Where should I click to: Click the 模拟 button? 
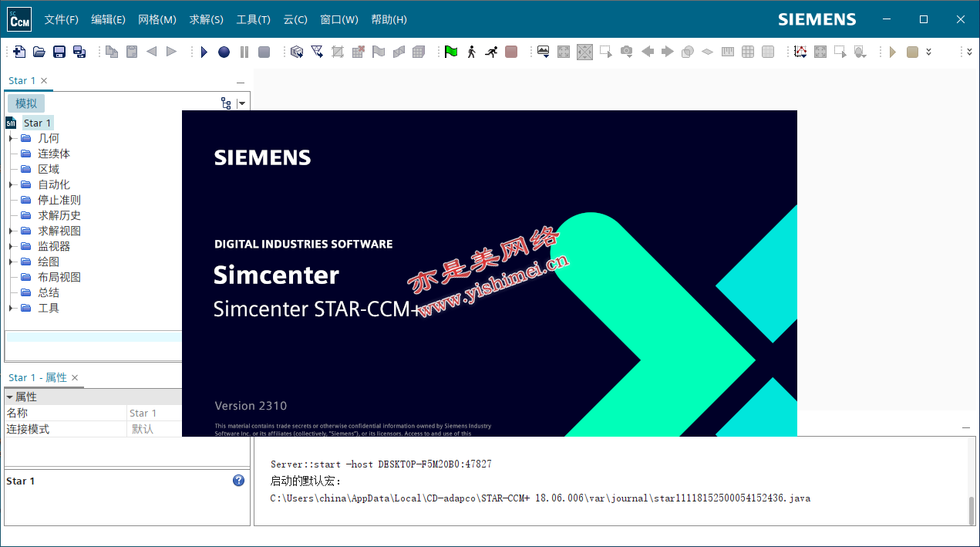[26, 103]
